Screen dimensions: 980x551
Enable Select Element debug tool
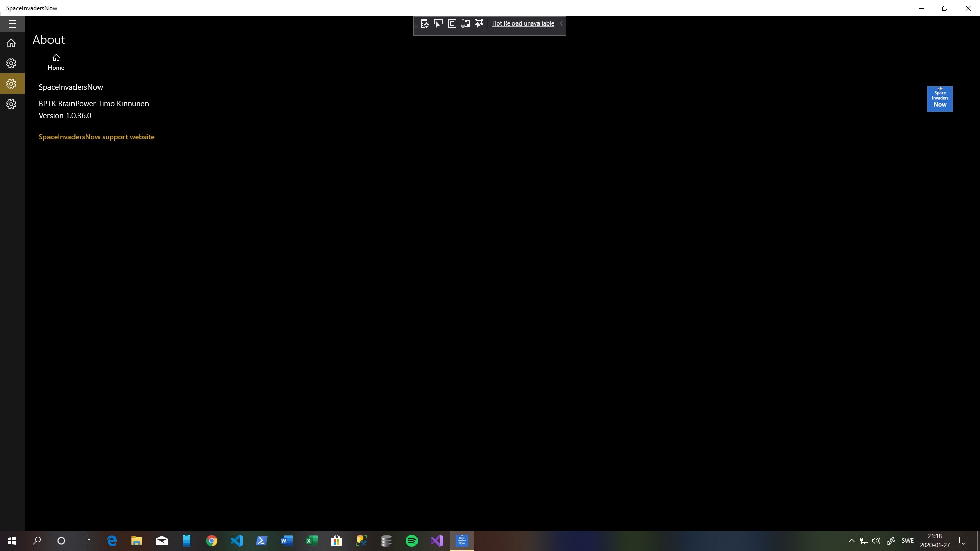pyautogui.click(x=438, y=23)
